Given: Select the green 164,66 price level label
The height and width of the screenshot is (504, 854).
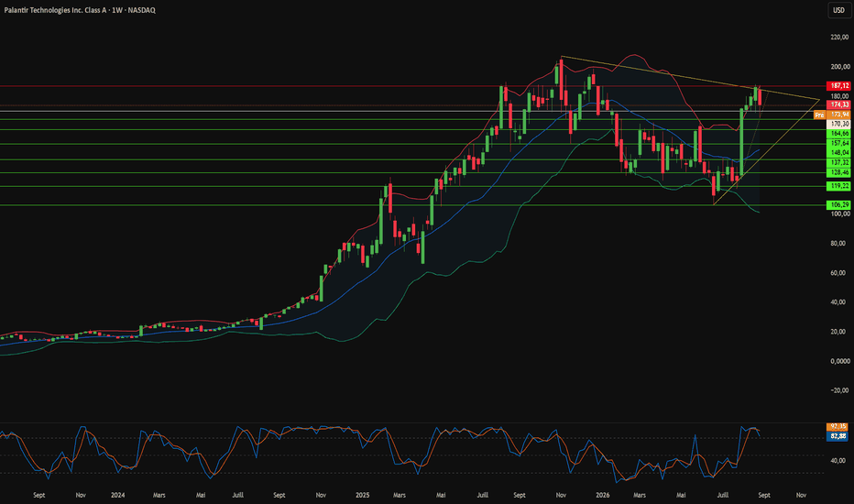Looking at the screenshot, I should [x=838, y=134].
